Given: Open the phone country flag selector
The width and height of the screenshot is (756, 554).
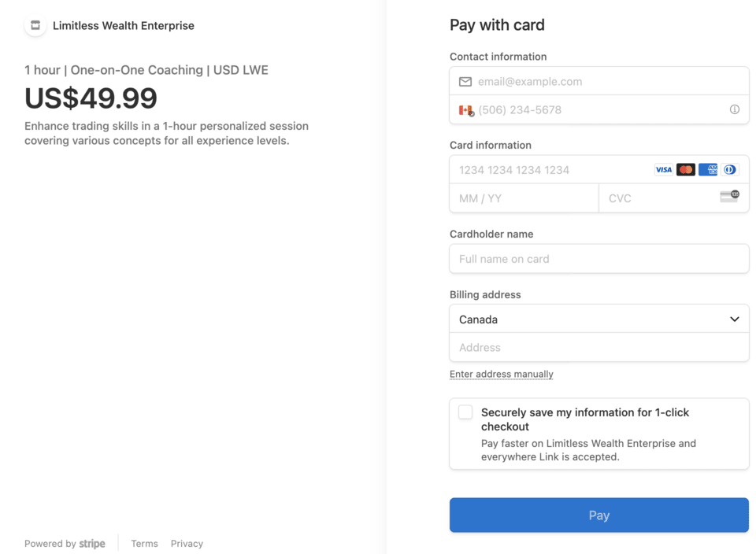Looking at the screenshot, I should (x=466, y=110).
